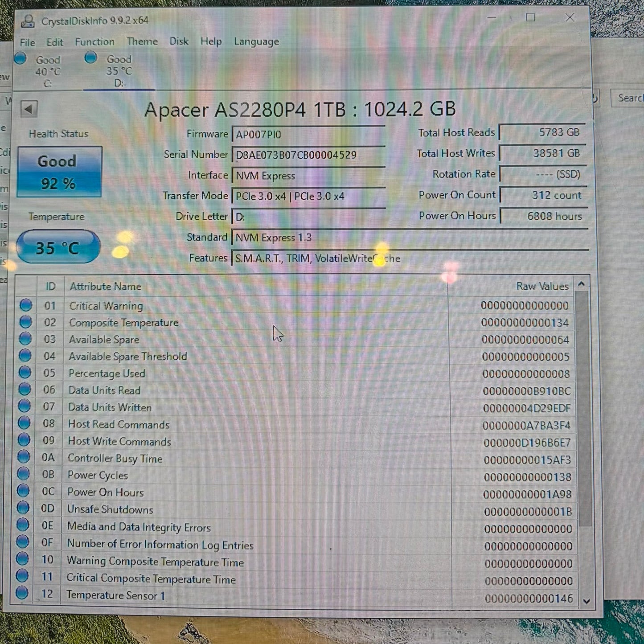Image resolution: width=644 pixels, height=644 pixels.
Task: Open the Theme menu
Action: point(142,41)
